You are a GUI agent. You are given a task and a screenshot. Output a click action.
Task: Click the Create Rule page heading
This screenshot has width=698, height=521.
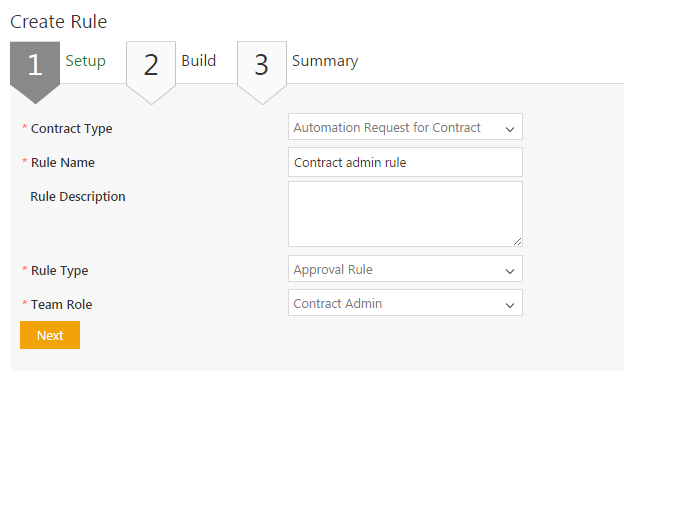(x=59, y=22)
